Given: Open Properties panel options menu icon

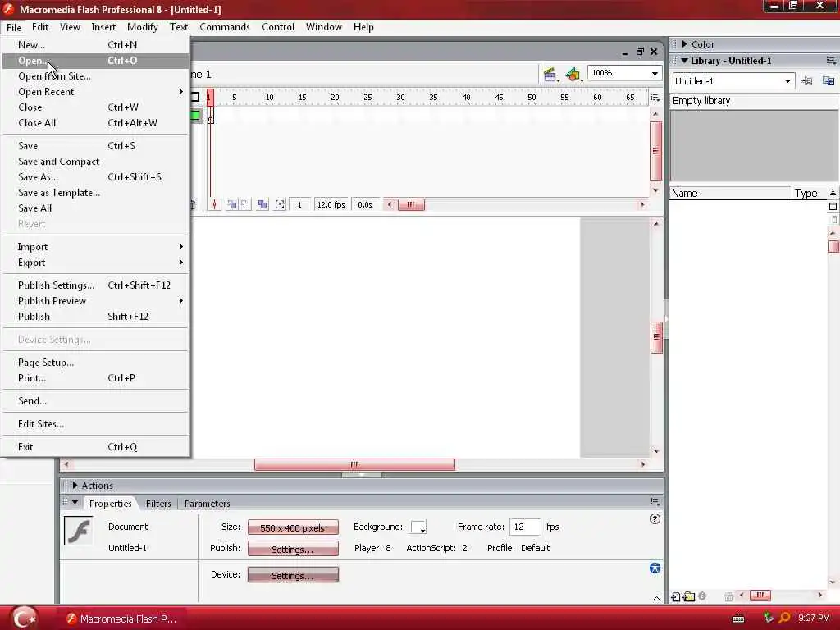Looking at the screenshot, I should click(655, 502).
